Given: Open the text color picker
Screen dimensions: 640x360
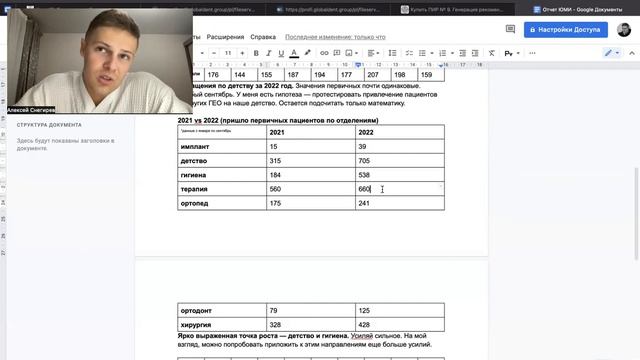Looking at the screenshot, I should (x=294, y=53).
